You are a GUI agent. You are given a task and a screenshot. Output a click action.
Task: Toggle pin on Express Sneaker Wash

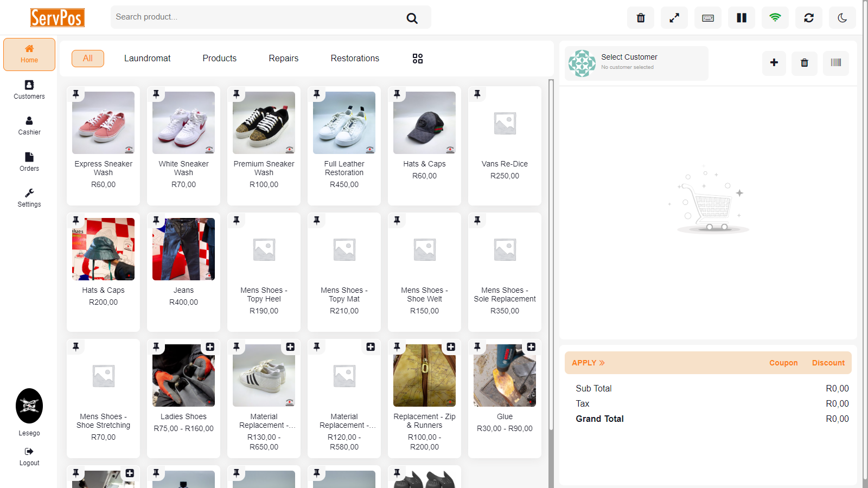[x=76, y=94]
